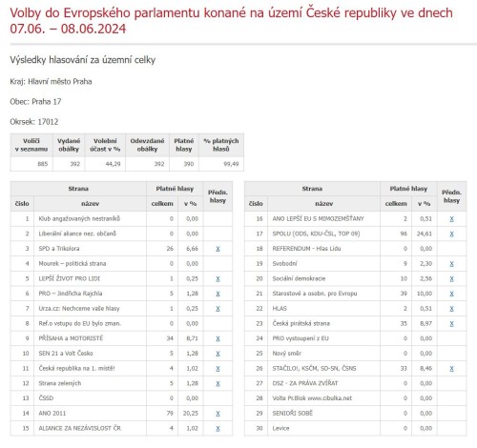
Task: Click X link for ALIANCE ZA NEZÁVISLOST ČR
Action: [x=218, y=428]
